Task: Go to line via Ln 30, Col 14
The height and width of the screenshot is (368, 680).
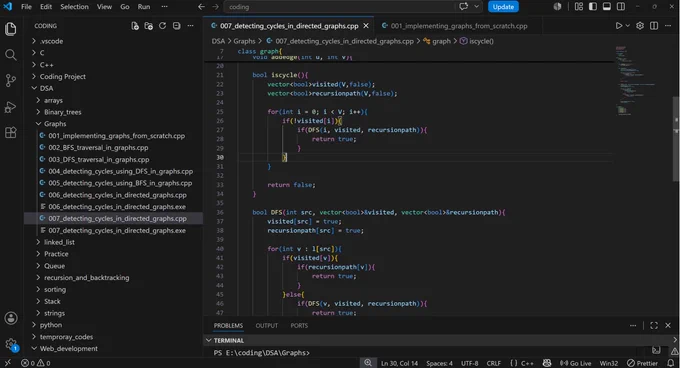Action: [x=399, y=363]
